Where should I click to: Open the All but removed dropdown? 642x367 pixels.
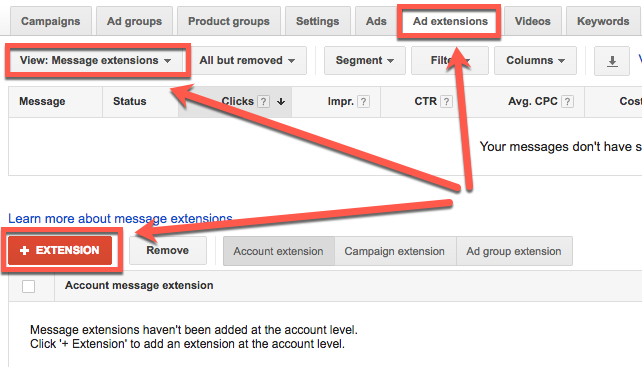point(247,61)
